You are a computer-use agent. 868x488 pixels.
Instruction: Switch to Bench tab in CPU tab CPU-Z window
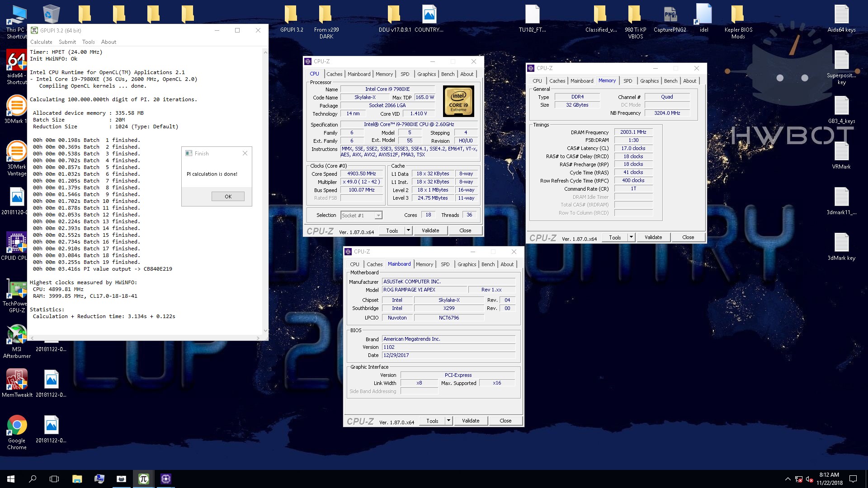[x=448, y=74]
